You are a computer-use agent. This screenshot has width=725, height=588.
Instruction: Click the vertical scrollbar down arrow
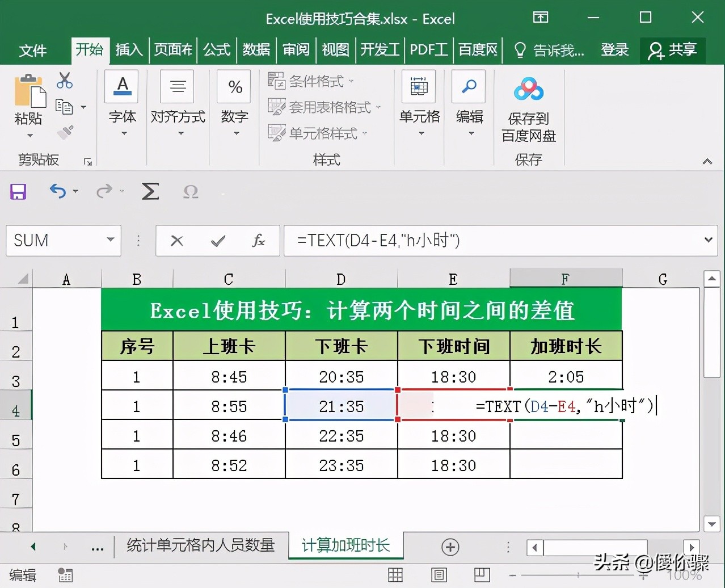tap(711, 523)
